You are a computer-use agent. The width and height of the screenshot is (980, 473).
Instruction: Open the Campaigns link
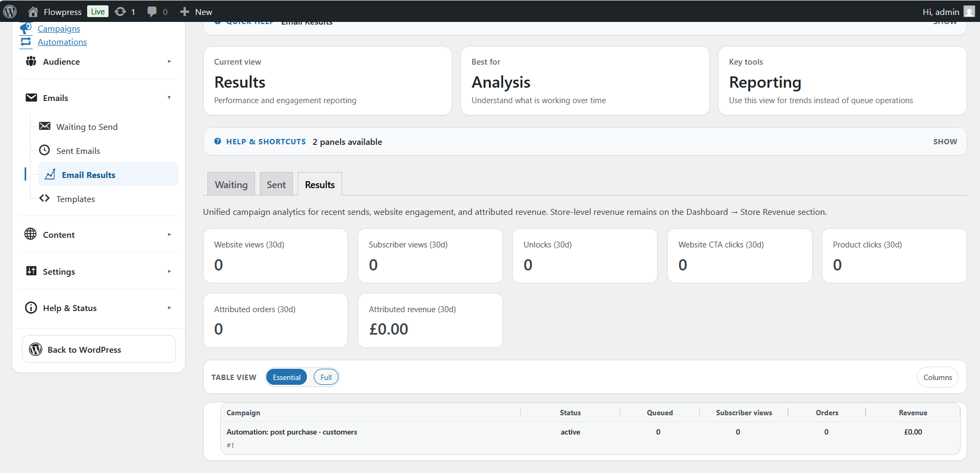coord(59,28)
